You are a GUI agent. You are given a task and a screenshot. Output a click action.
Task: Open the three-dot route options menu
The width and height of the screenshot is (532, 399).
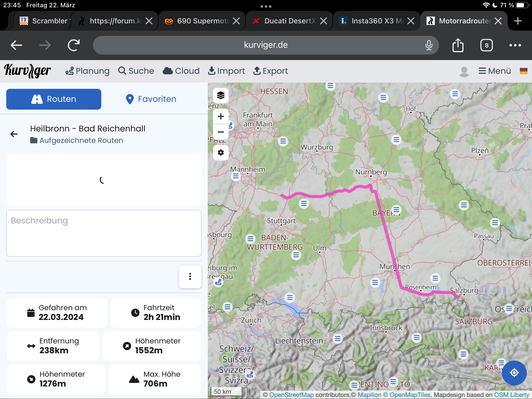(190, 277)
